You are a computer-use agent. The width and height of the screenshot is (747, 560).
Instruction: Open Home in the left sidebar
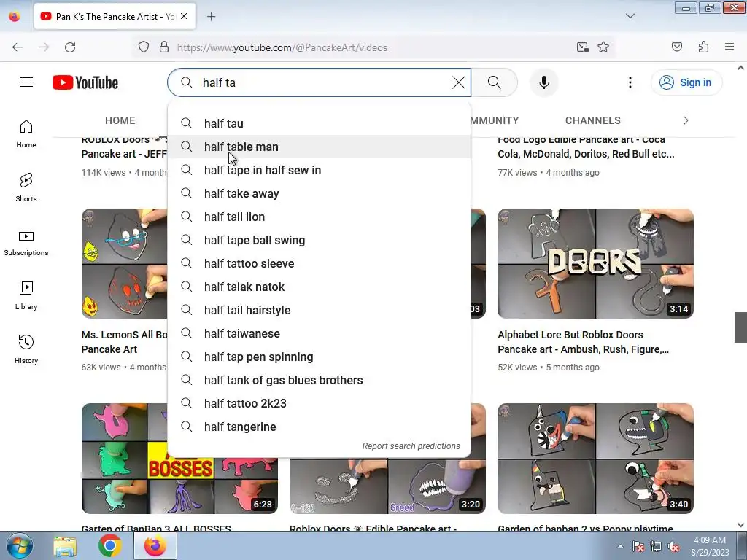(x=26, y=134)
